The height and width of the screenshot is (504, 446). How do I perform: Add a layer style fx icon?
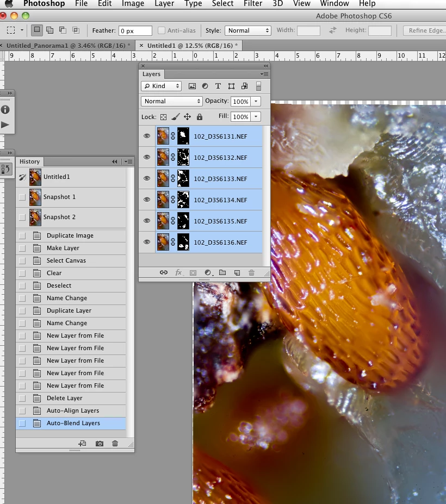[178, 272]
